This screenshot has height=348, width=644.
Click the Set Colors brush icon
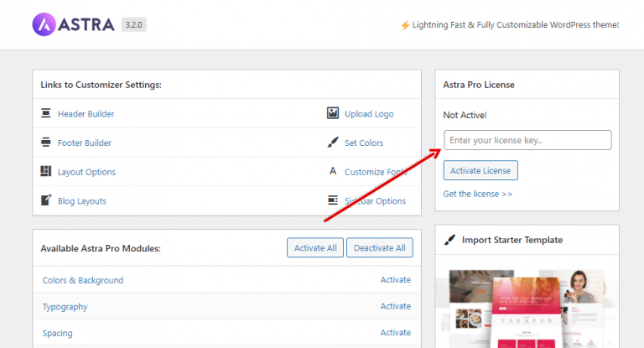point(333,143)
